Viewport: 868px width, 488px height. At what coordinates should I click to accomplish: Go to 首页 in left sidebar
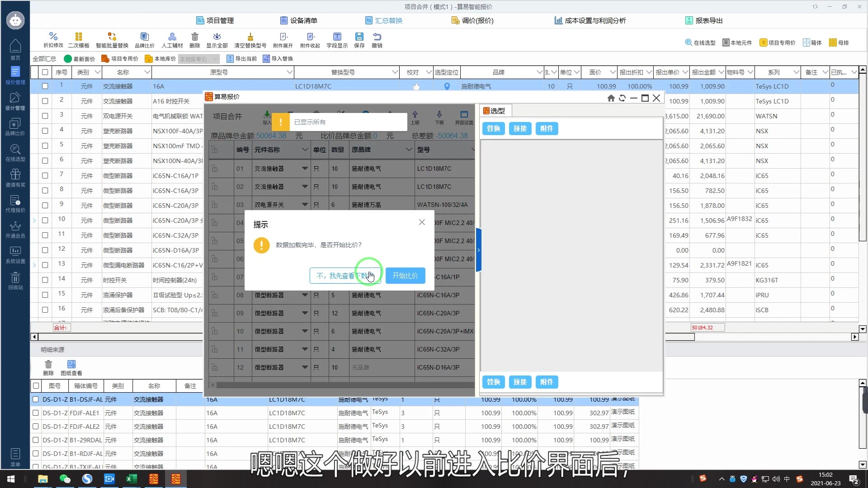[x=15, y=49]
